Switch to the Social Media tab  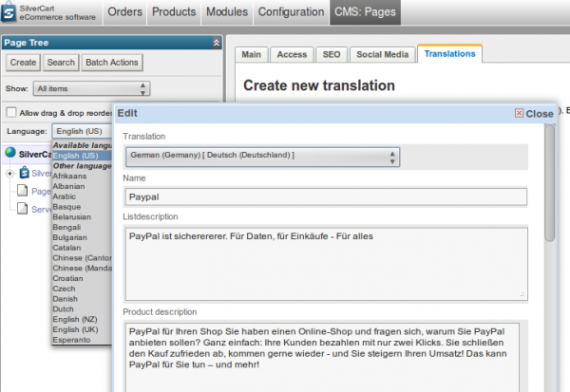tap(383, 54)
